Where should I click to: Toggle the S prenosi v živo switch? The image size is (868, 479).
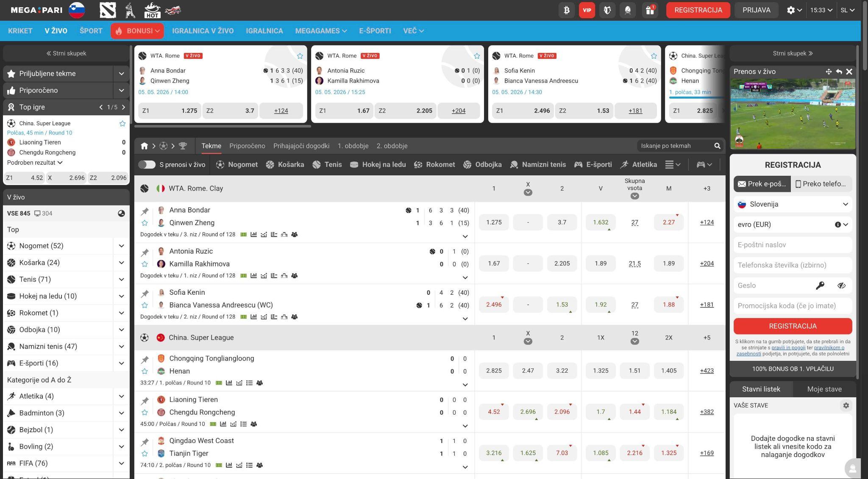click(147, 165)
